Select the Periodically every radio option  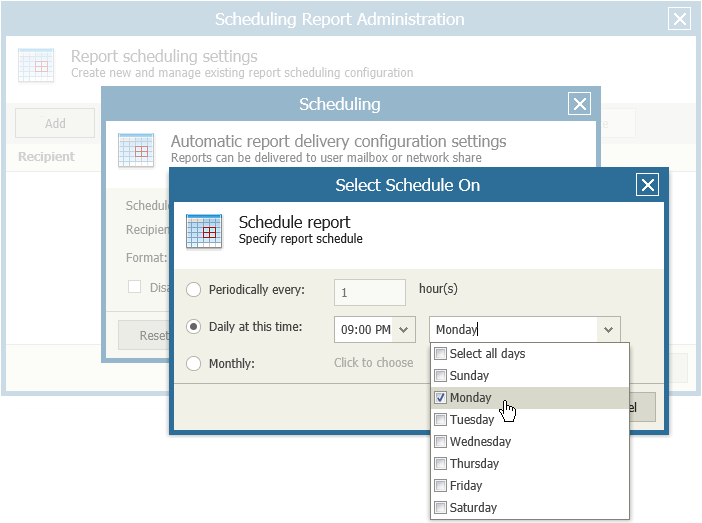click(x=194, y=291)
